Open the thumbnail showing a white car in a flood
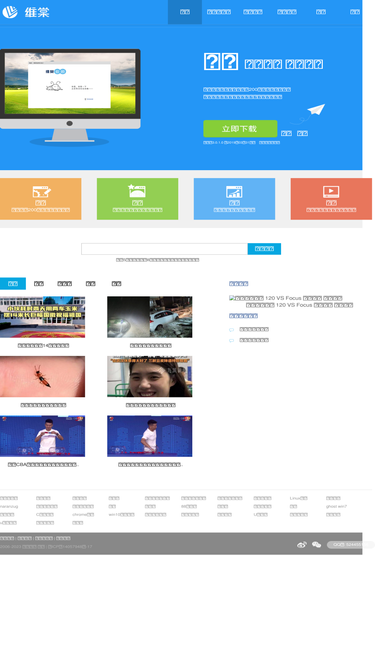The height and width of the screenshot is (667, 375). click(x=150, y=317)
